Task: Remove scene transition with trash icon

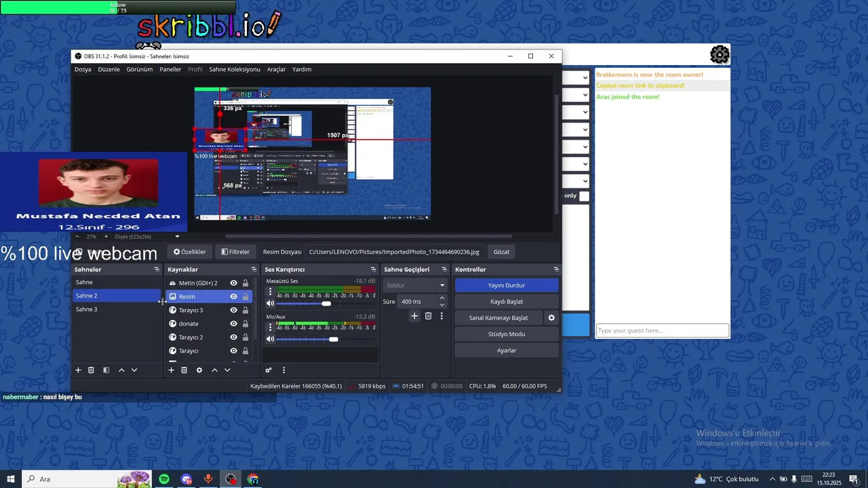Action: [x=428, y=316]
